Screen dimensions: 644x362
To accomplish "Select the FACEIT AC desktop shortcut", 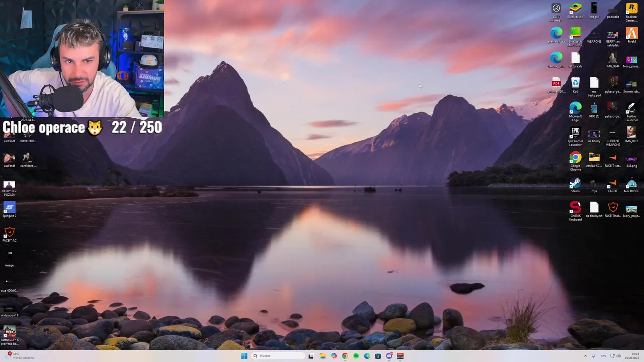I will point(9,235).
